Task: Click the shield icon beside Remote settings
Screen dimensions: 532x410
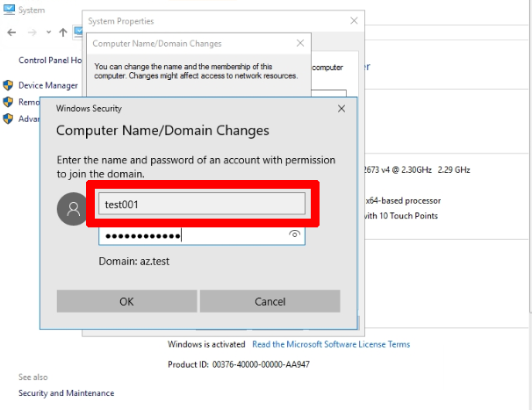Action: 8,102
